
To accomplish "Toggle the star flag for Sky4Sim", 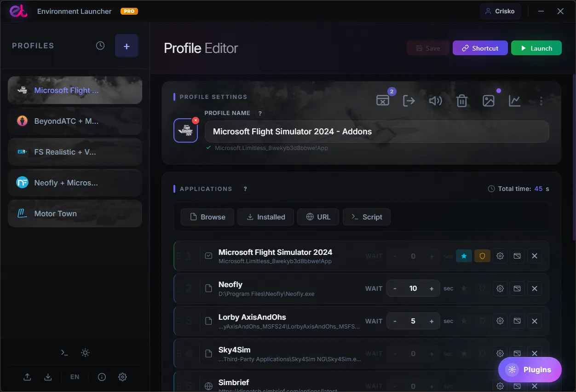I will click(464, 353).
